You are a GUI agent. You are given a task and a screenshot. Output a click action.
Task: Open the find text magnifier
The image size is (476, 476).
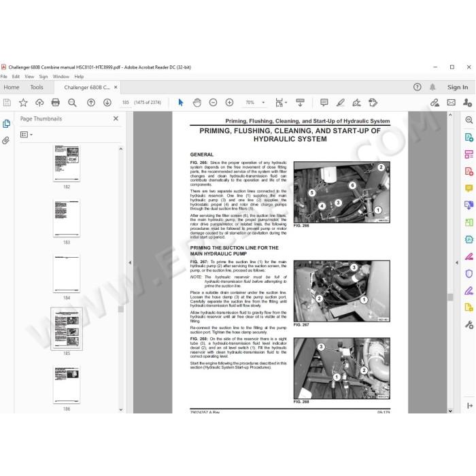click(72, 103)
